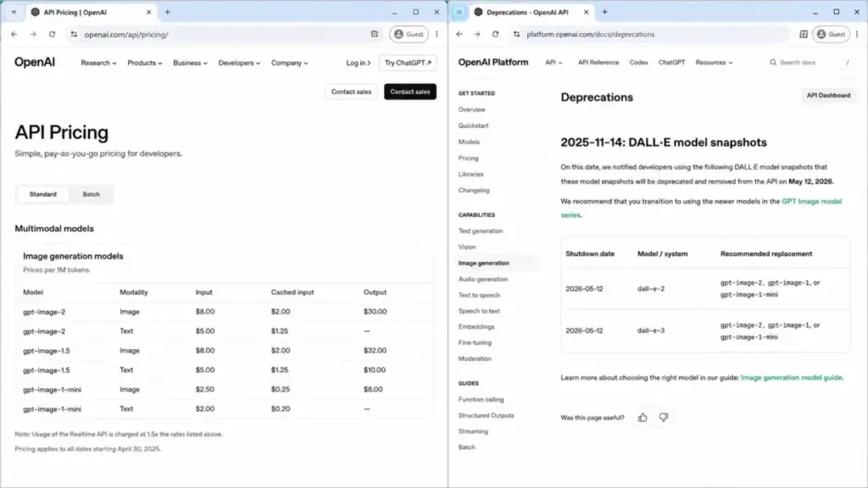Close the Deprecations - OpenAI API tab
The image size is (868, 488).
(586, 12)
